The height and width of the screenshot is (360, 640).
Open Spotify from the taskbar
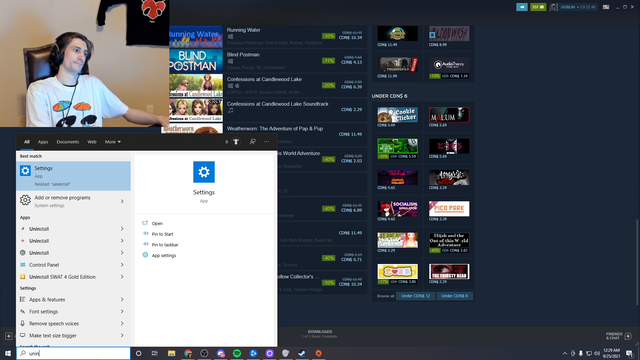[x=237, y=353]
